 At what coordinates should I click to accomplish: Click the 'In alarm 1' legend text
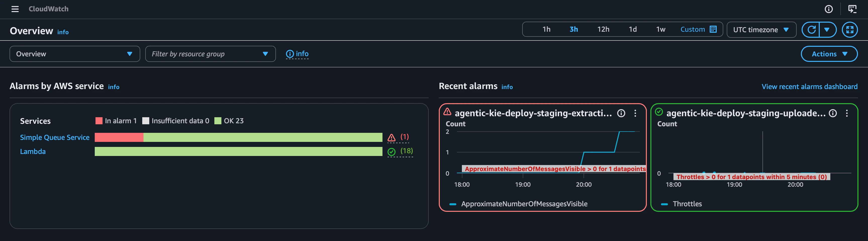pyautogui.click(x=121, y=121)
